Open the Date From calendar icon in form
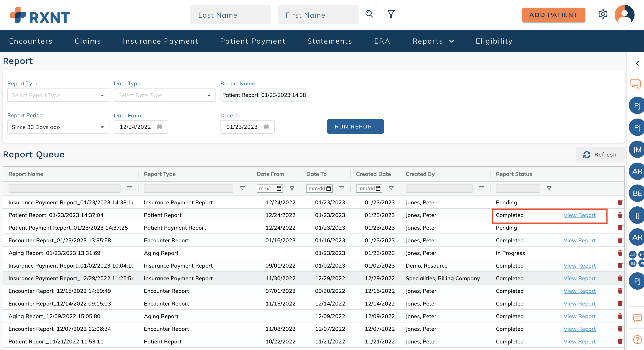Screen dimensions: 644x350 (160, 127)
